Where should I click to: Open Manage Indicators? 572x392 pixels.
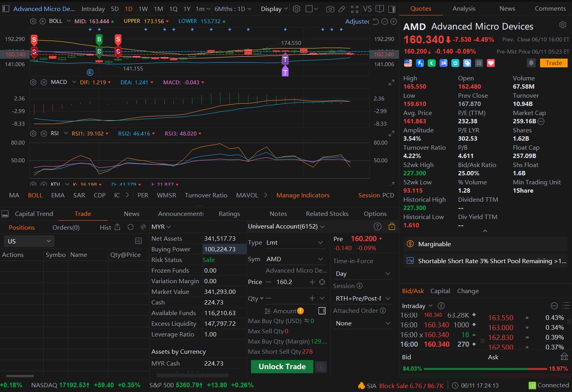(303, 195)
